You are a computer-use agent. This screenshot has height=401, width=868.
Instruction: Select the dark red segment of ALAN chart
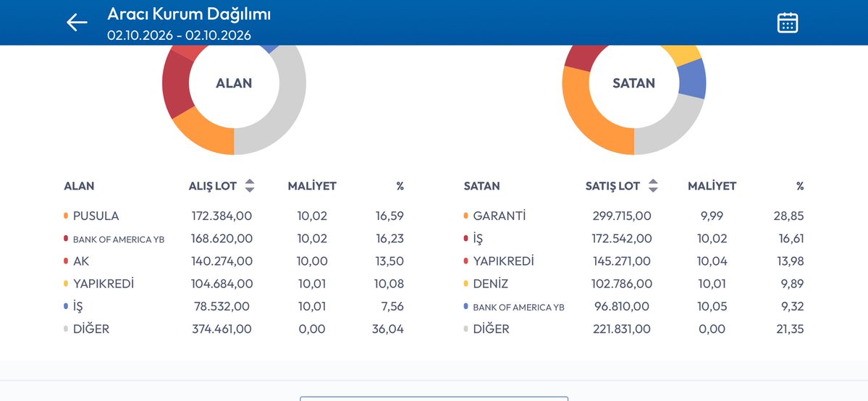pos(176,84)
